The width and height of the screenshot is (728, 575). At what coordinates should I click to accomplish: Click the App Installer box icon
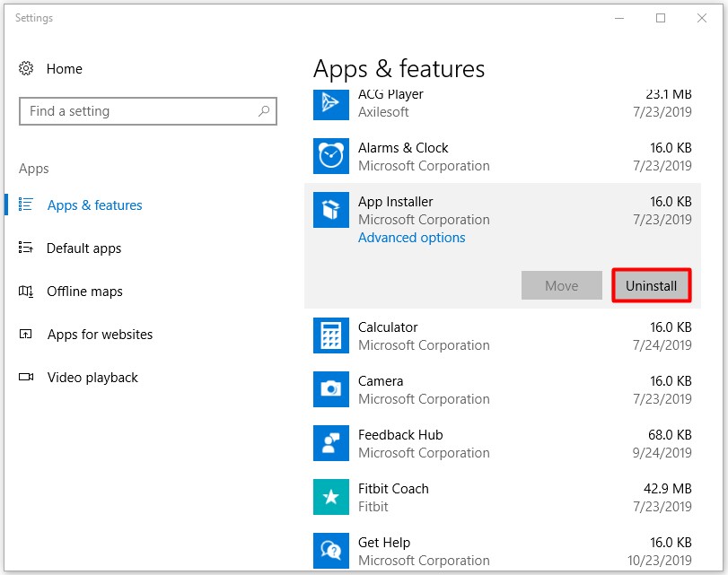click(x=331, y=210)
